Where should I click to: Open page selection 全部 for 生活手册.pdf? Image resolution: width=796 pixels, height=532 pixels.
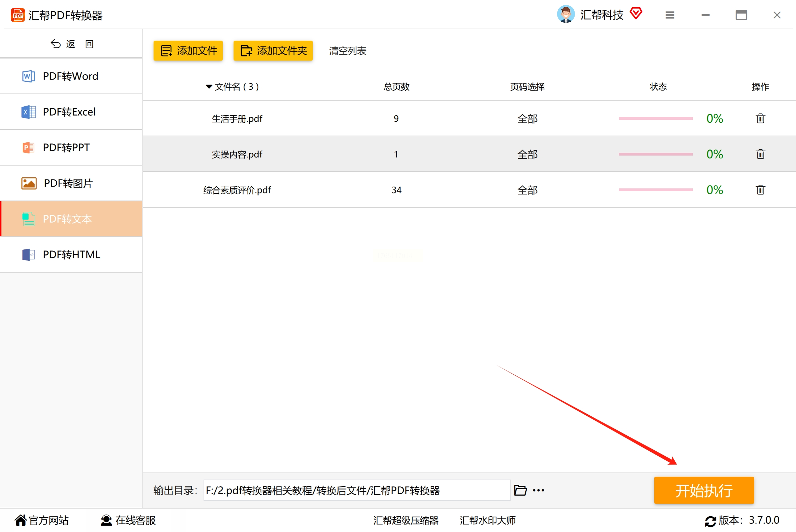tap(527, 119)
